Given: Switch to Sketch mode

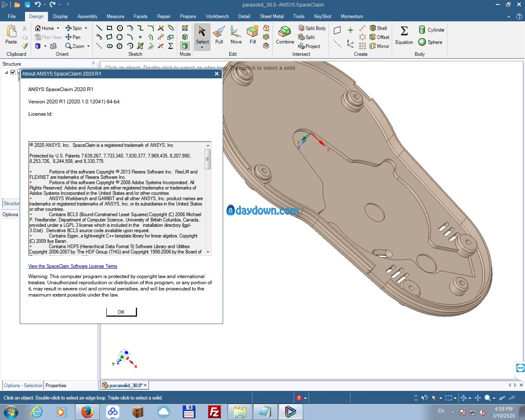Looking at the screenshot, I should [185, 28].
